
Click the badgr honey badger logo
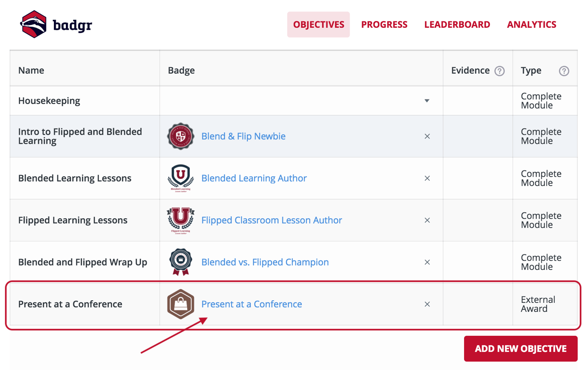click(x=34, y=24)
